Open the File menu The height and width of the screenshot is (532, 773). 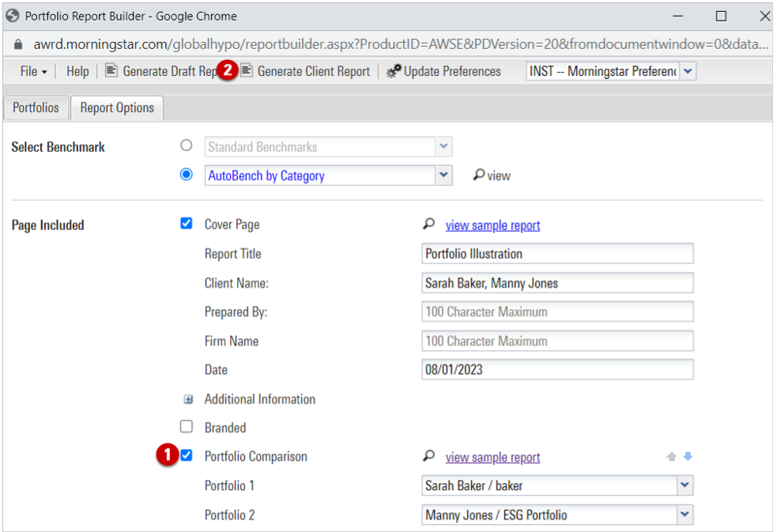point(33,71)
